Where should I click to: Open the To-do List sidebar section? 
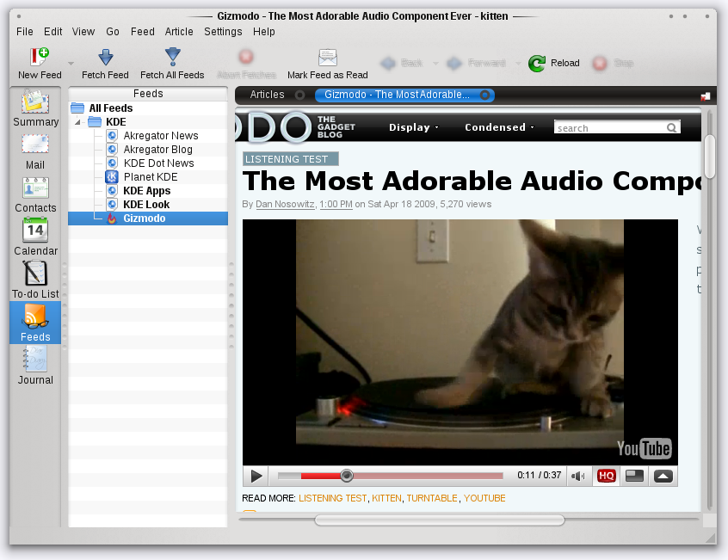(x=36, y=281)
